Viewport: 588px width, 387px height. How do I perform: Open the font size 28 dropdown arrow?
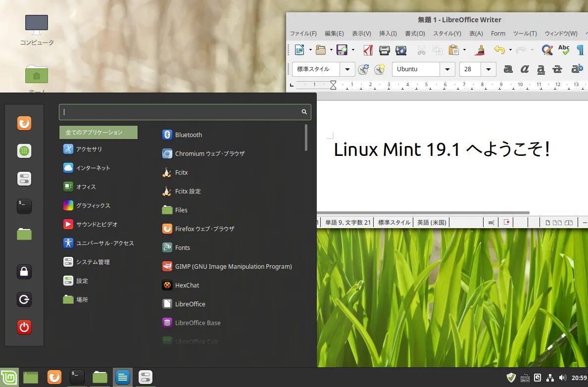[488, 69]
